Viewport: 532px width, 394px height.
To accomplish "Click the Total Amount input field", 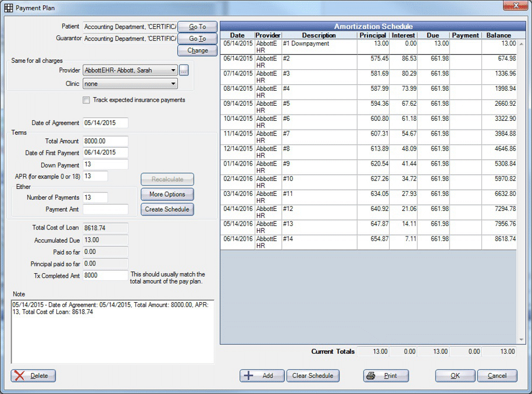I will pyautogui.click(x=105, y=141).
